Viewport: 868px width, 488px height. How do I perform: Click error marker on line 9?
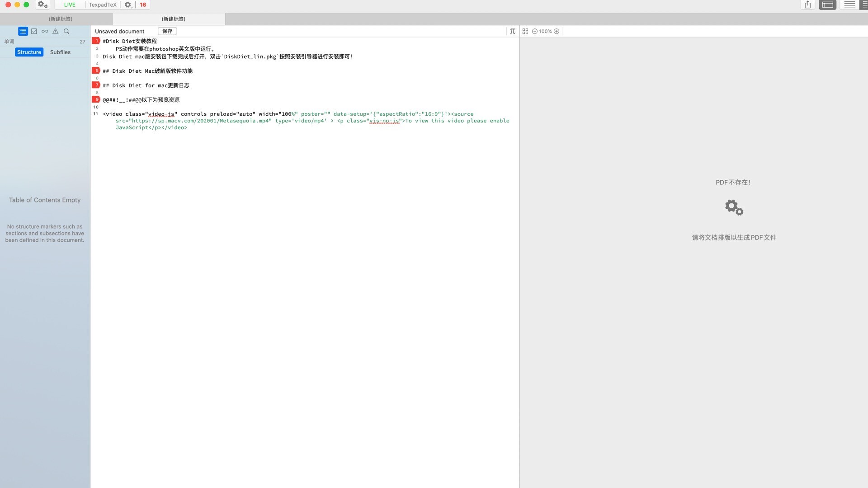(x=96, y=99)
